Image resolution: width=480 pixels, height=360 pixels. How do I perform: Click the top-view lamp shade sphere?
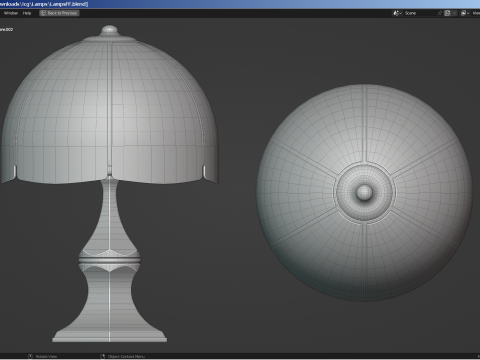pyautogui.click(x=364, y=193)
